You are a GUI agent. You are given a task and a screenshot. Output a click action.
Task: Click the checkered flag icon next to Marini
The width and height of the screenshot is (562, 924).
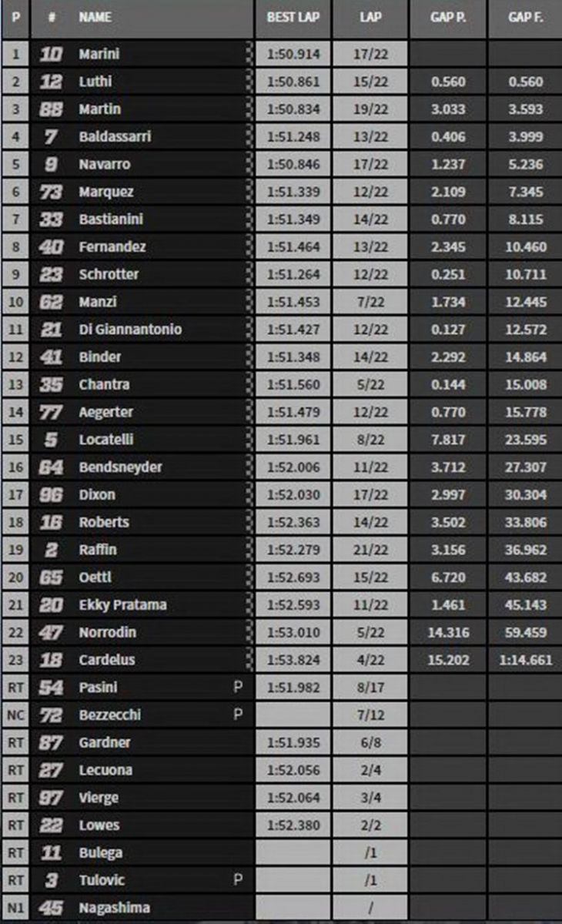pos(248,54)
